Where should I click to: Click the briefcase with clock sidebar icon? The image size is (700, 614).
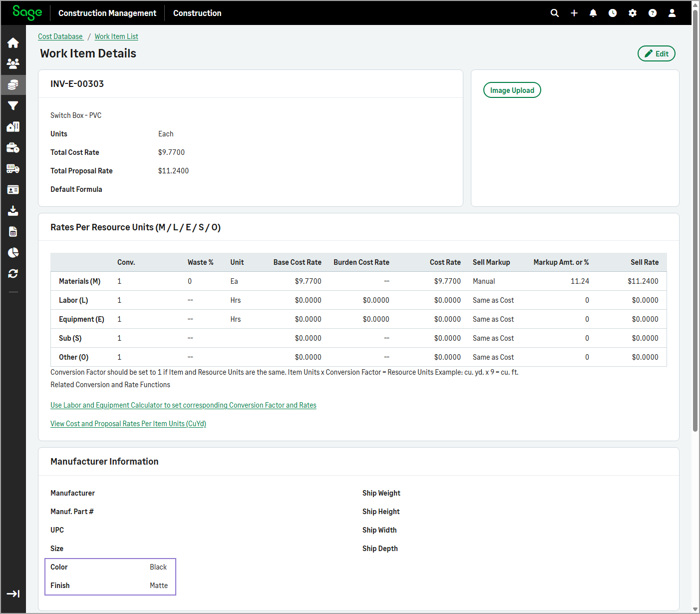13,148
